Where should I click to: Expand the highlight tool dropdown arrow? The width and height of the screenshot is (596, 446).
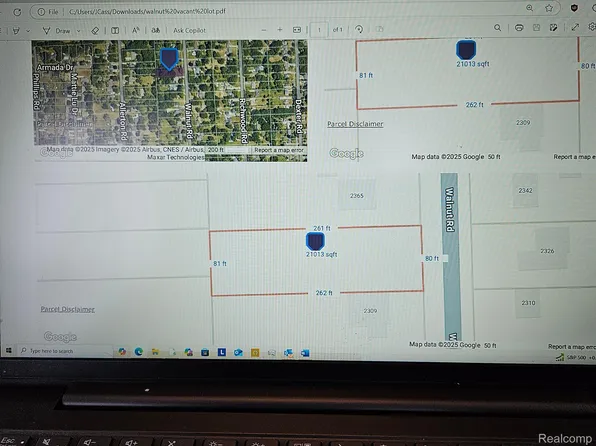28,31
